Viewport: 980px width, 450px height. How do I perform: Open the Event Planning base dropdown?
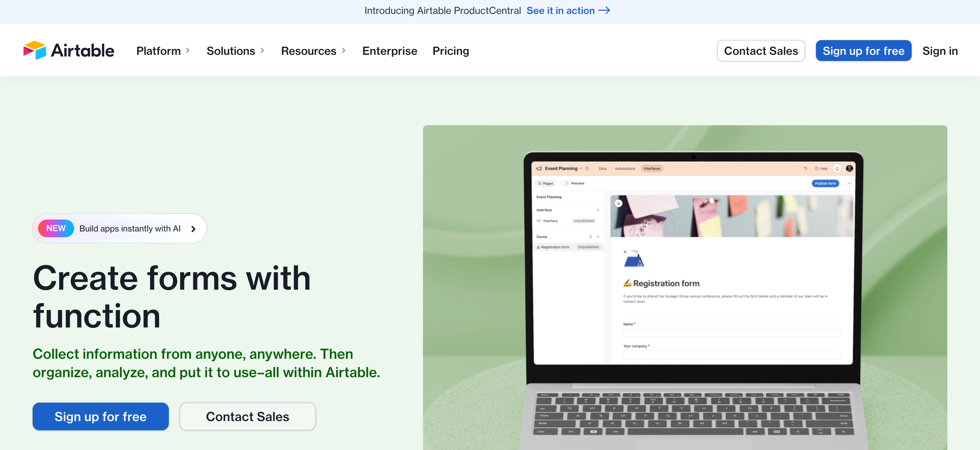[x=581, y=168]
